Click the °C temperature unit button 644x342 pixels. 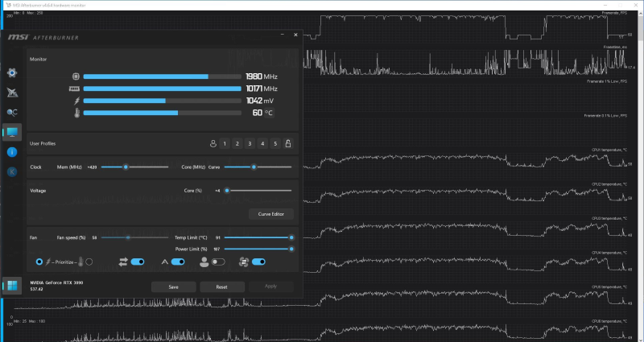click(268, 113)
